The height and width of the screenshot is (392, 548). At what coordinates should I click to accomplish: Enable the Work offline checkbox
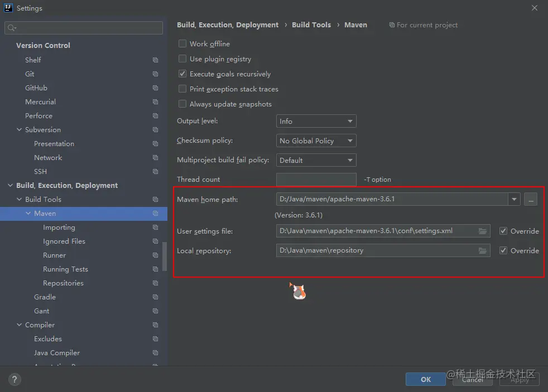click(182, 43)
